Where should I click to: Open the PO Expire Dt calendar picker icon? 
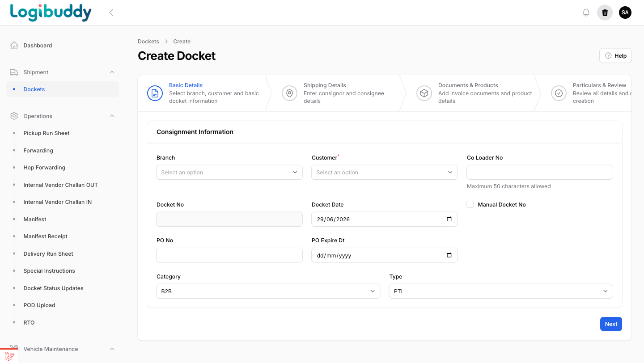click(449, 255)
